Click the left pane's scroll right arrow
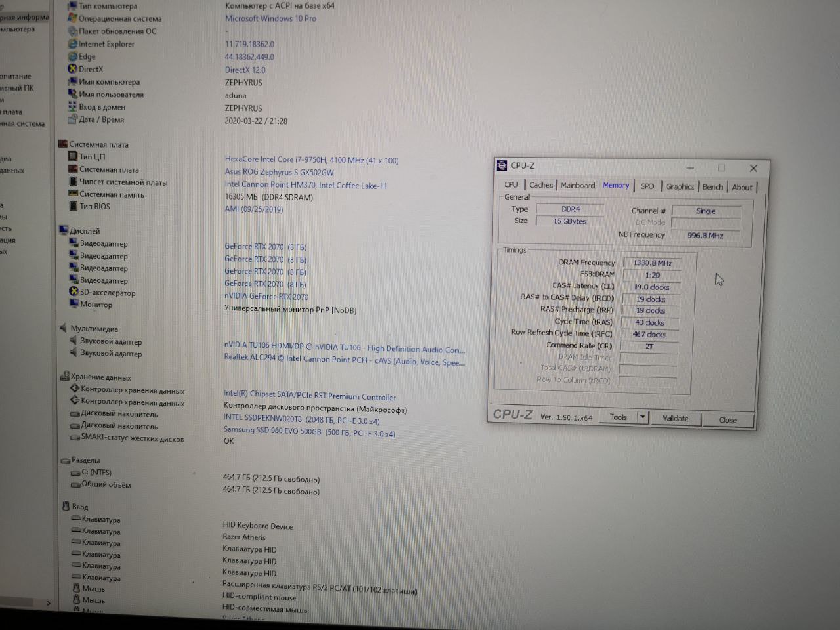840x630 pixels. point(48,602)
